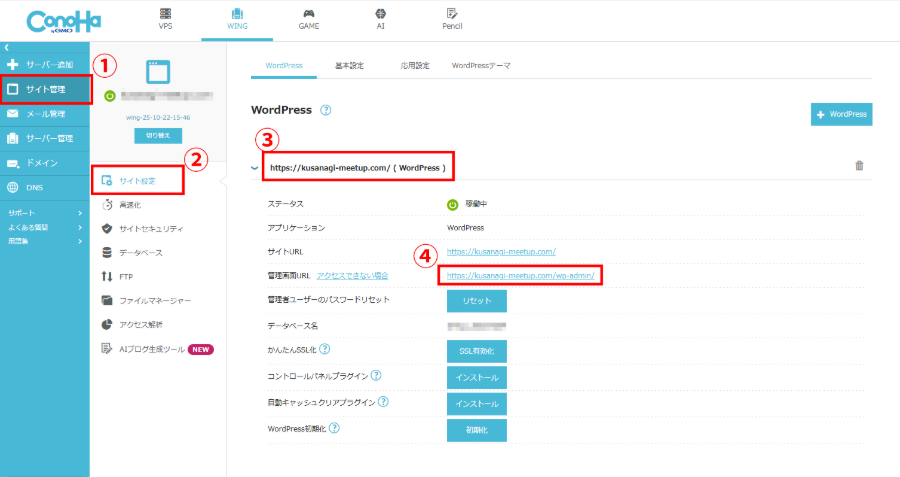Click help icon beside かんたんSSL化

(x=325, y=349)
